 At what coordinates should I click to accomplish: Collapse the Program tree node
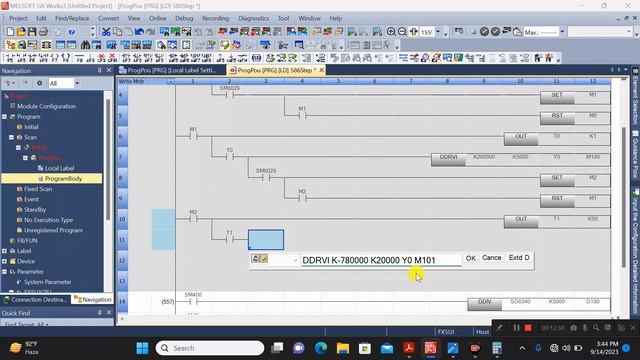point(4,117)
